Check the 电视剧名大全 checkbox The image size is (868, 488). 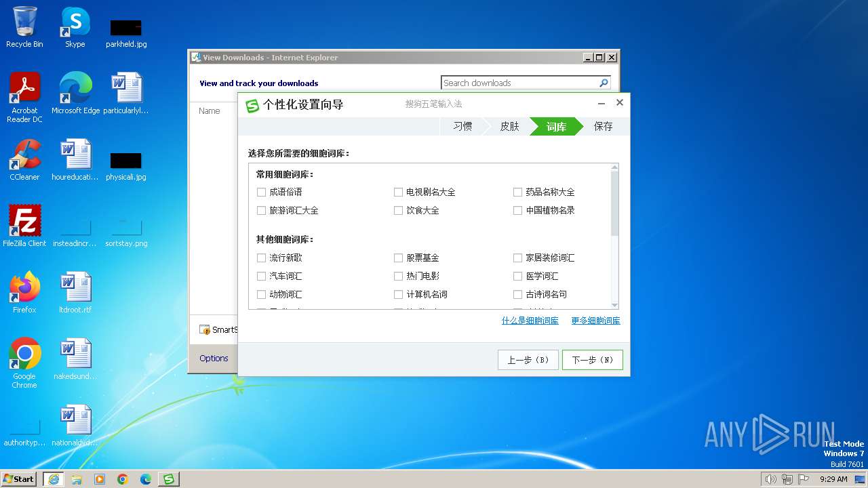(x=398, y=192)
